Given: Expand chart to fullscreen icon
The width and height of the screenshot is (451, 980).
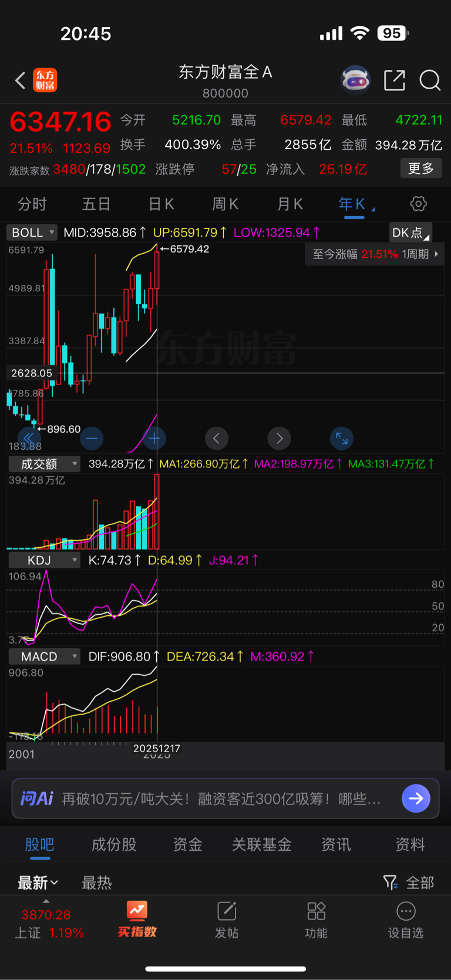Looking at the screenshot, I should (x=342, y=438).
